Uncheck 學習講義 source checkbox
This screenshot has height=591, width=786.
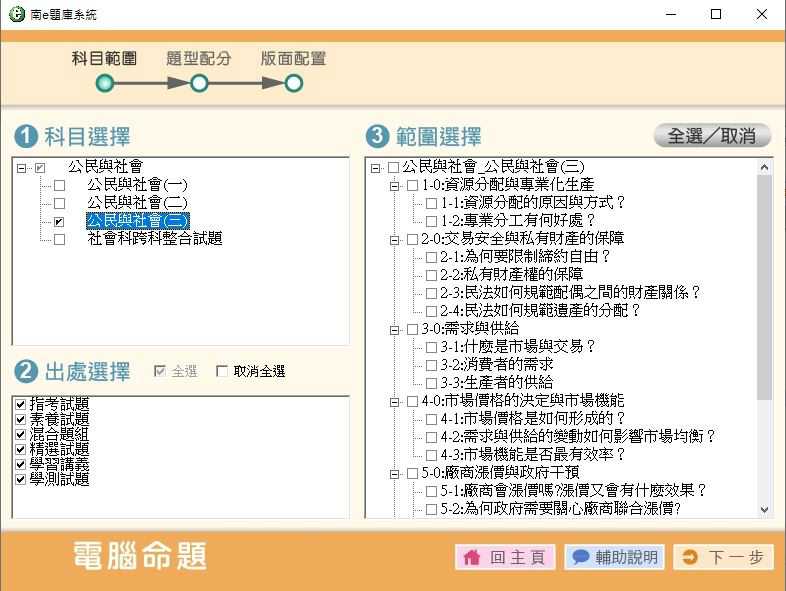[21, 464]
